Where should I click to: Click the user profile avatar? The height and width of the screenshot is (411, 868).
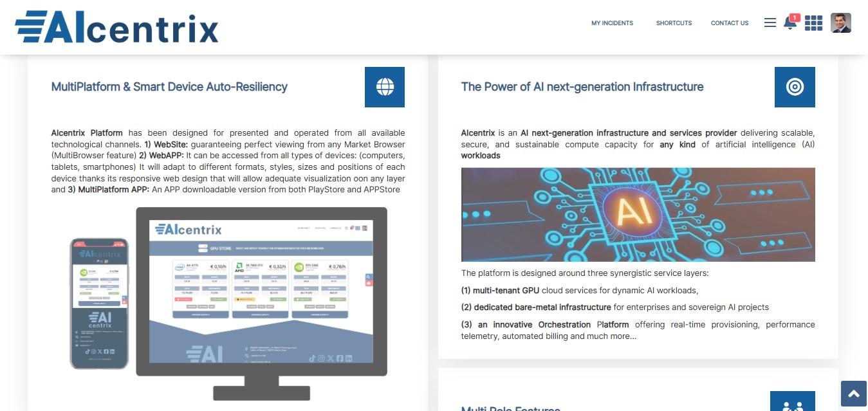840,23
